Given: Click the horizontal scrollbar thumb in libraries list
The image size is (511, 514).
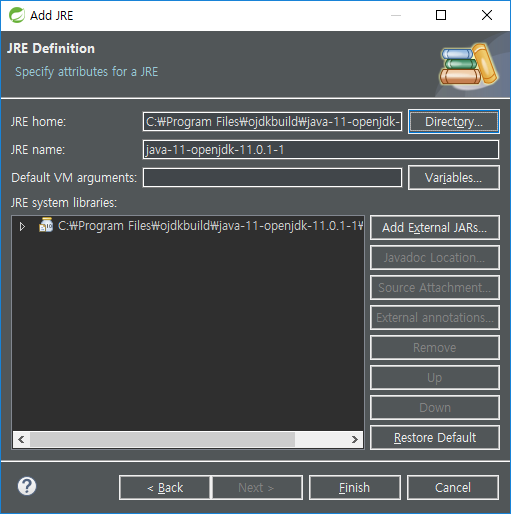Looking at the screenshot, I should coord(162,439).
